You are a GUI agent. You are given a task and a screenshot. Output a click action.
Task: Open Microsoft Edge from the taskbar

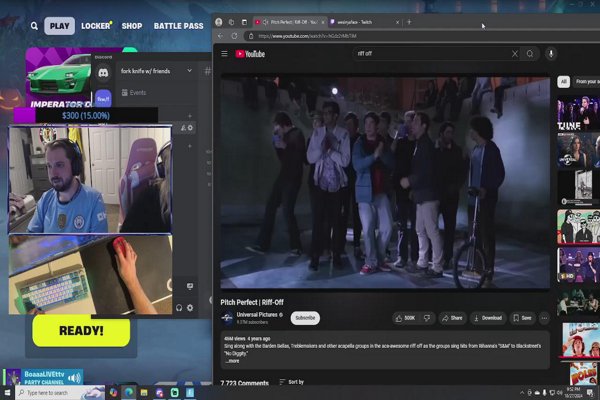point(129,393)
